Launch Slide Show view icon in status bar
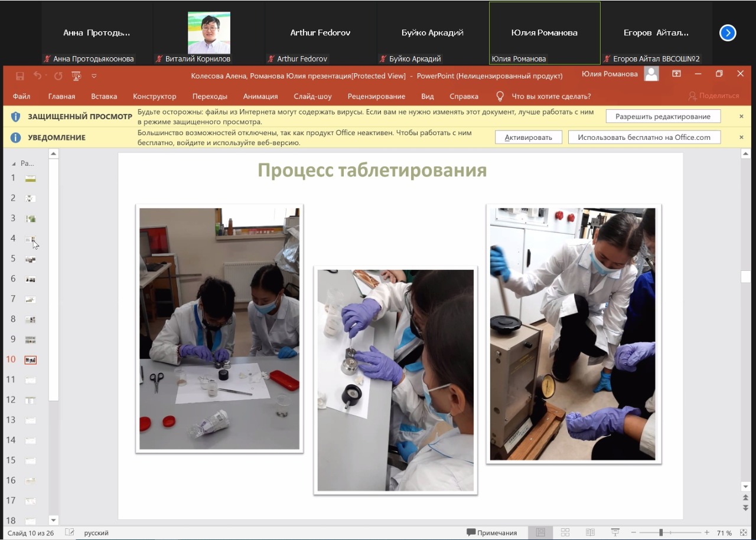The width and height of the screenshot is (756, 540). (x=615, y=532)
